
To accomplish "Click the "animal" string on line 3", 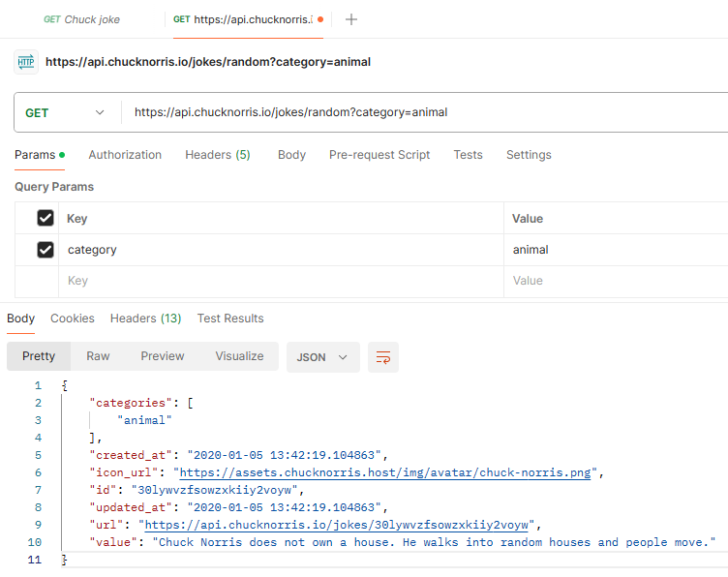I will 144,420.
